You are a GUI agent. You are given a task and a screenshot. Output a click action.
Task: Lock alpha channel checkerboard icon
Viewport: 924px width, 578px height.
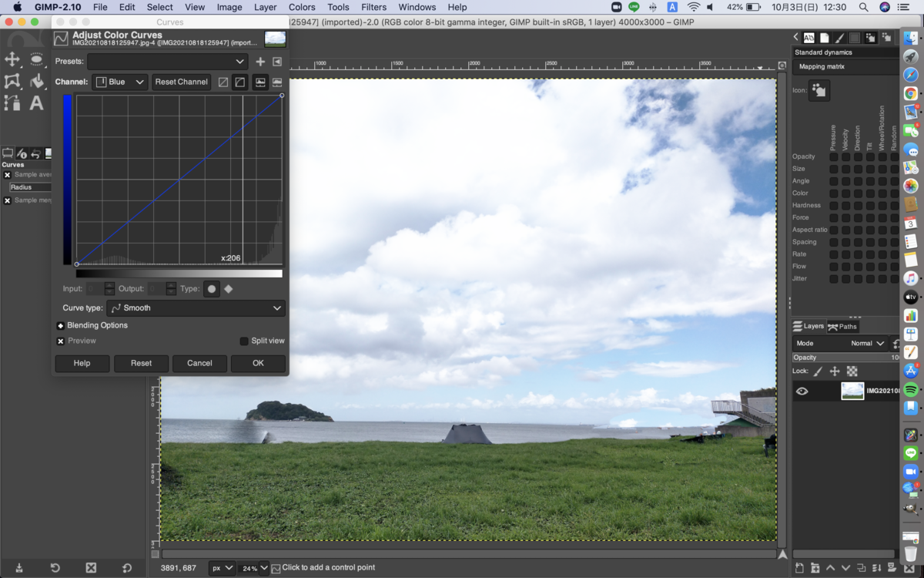(852, 371)
